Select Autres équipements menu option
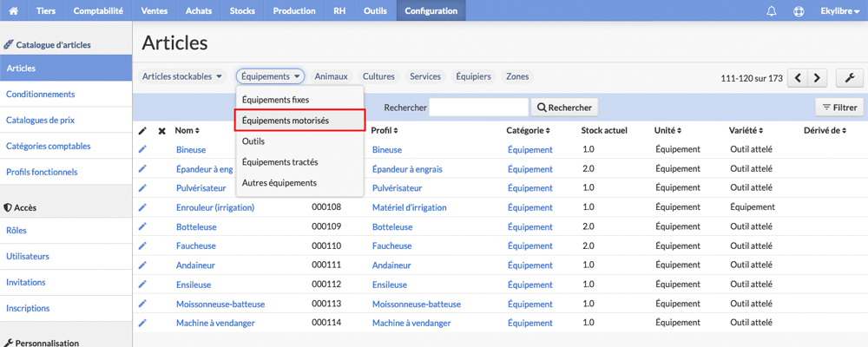The width and height of the screenshot is (868, 347). pos(299,182)
